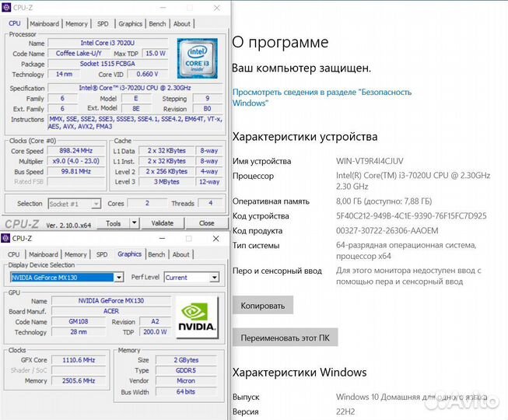This screenshot has height=420, width=508.
Task: Click the Core Speed value 898.24 MHz
Action: [x=76, y=151]
